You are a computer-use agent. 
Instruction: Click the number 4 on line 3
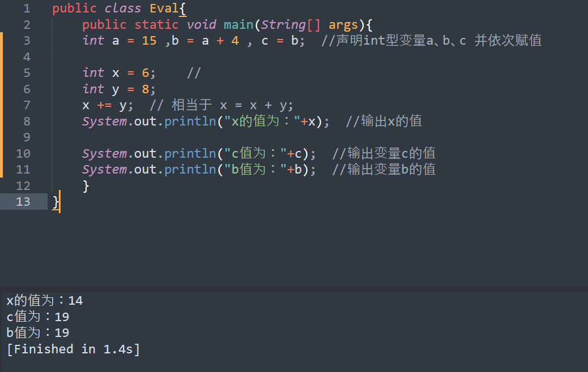pos(235,41)
